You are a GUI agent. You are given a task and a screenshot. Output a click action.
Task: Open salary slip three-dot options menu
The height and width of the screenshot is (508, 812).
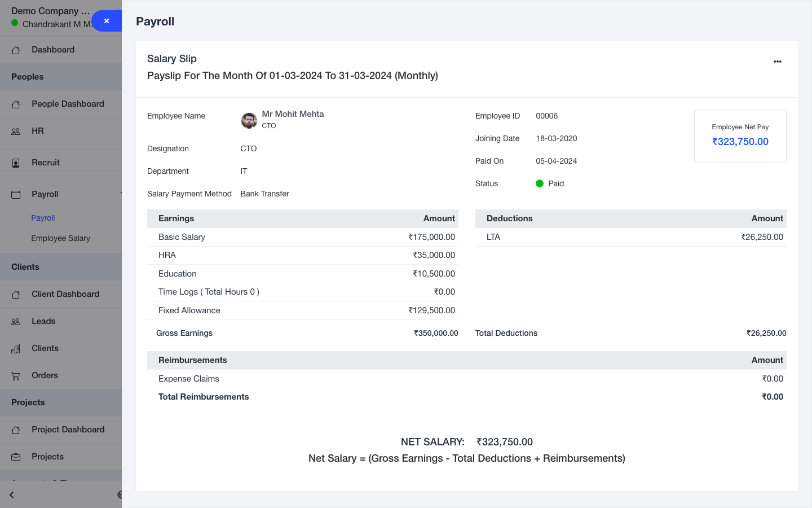click(777, 62)
